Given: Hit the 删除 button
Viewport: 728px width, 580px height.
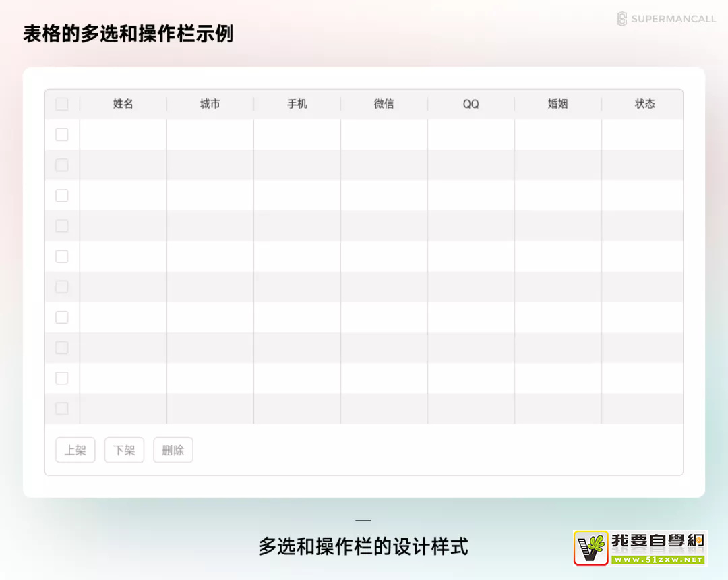Looking at the screenshot, I should [x=173, y=451].
